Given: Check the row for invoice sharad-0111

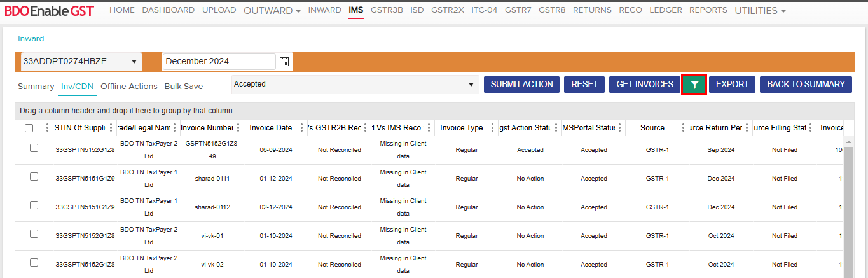Looking at the screenshot, I should coord(34,177).
